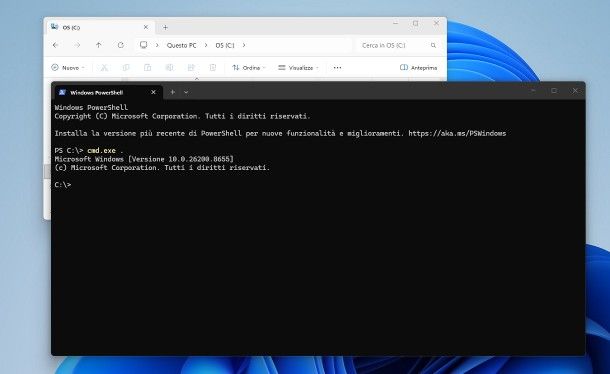Click the Copy icon in Explorer toolbar

coord(126,68)
